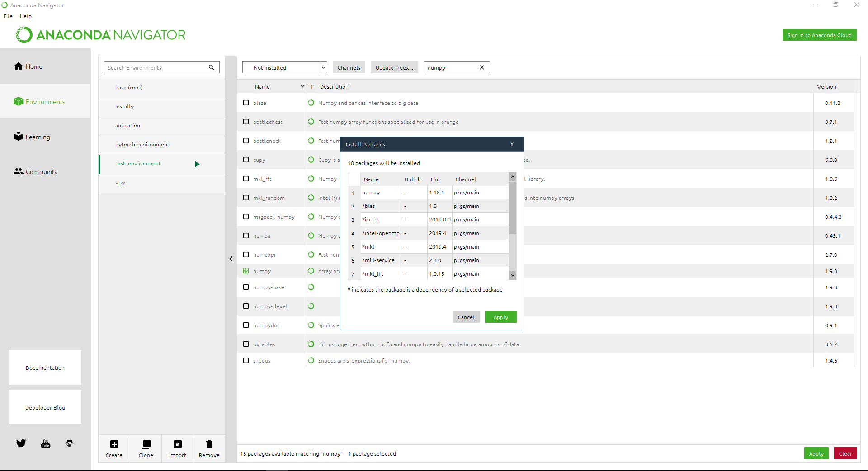Click the Import environment icon
868x471 pixels.
(178, 444)
